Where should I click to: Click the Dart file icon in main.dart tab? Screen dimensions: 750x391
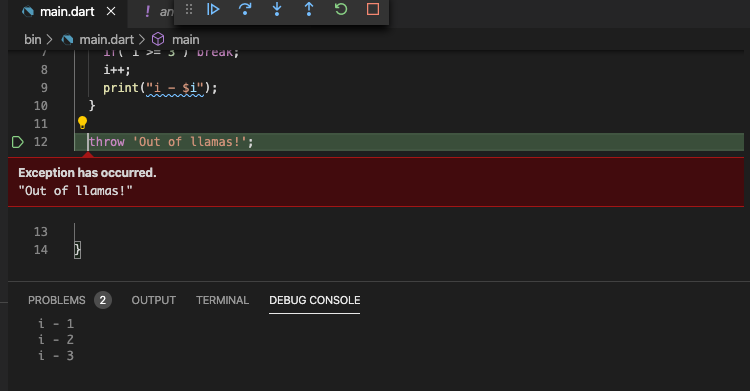28,11
